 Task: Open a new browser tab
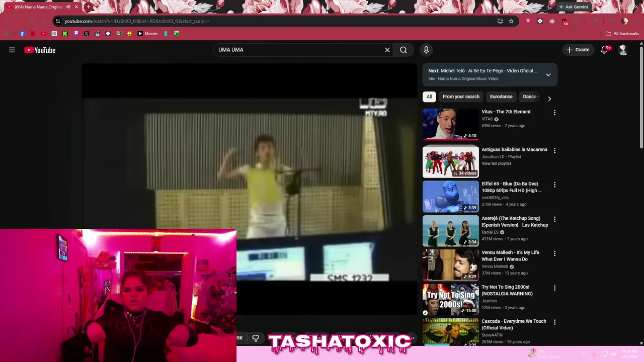click(89, 7)
